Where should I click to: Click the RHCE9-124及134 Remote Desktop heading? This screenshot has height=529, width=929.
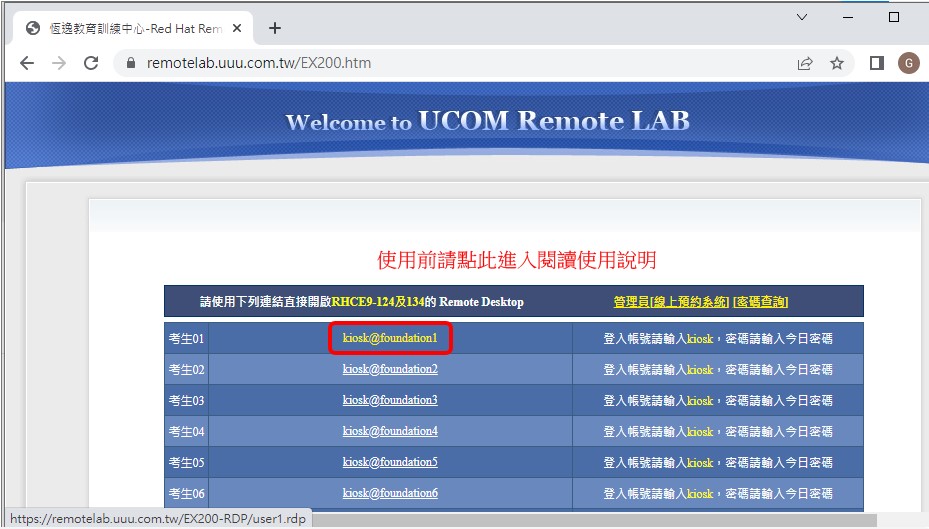click(361, 302)
